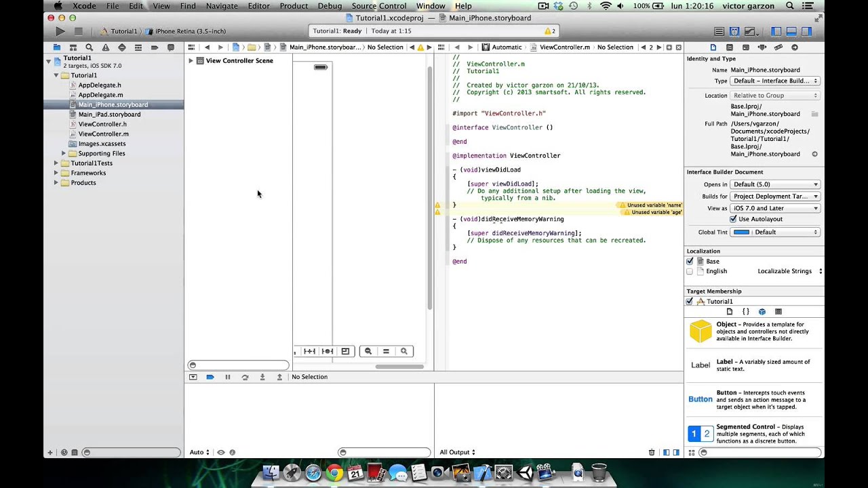
Task: Open the Find menu
Action: (188, 6)
